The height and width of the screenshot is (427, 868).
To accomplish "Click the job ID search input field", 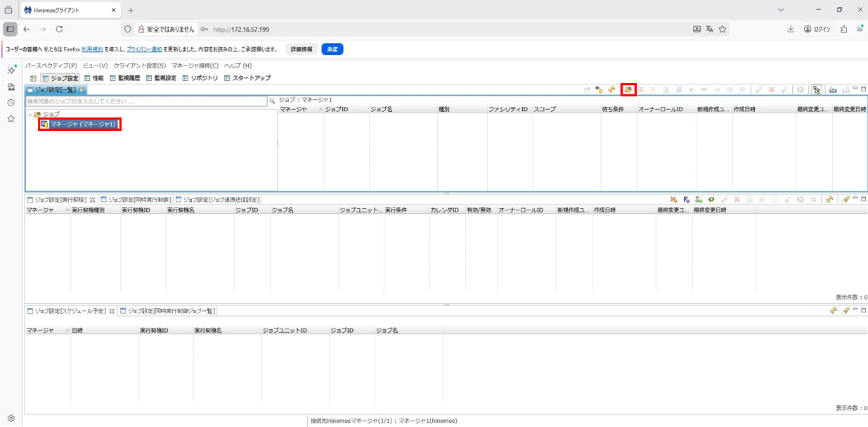I will coord(146,101).
